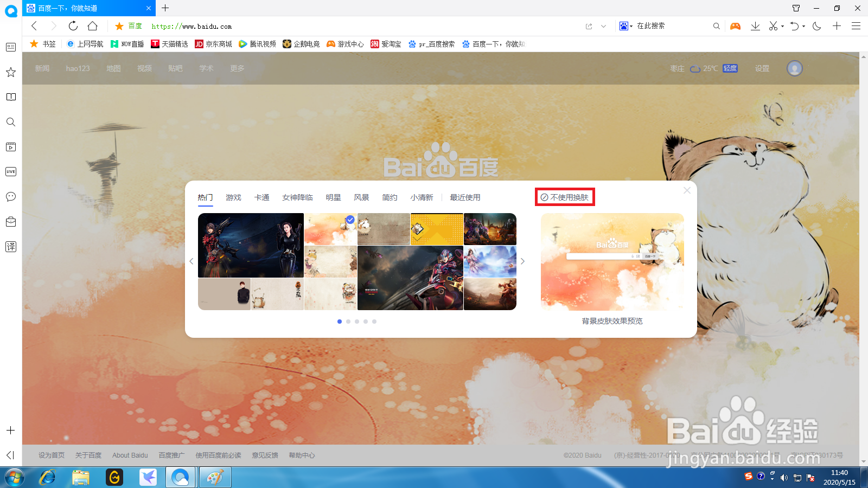Switch to the 游戏 skin category tab
868x488 pixels.
click(x=233, y=197)
